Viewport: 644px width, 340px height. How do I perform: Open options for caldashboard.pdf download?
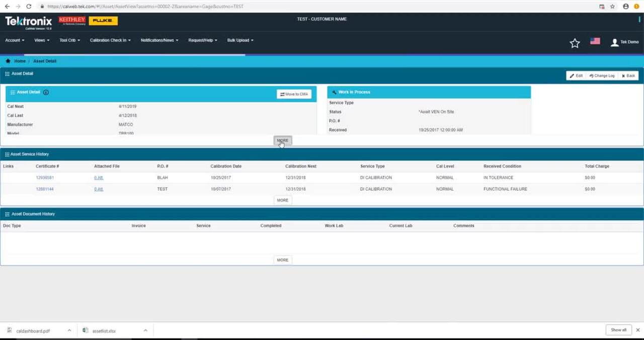click(69, 330)
